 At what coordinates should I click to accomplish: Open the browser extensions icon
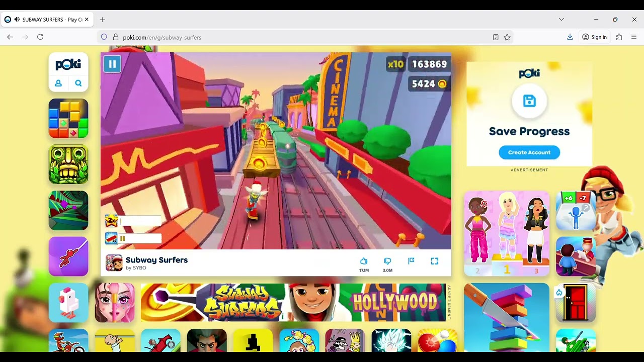pos(619,37)
